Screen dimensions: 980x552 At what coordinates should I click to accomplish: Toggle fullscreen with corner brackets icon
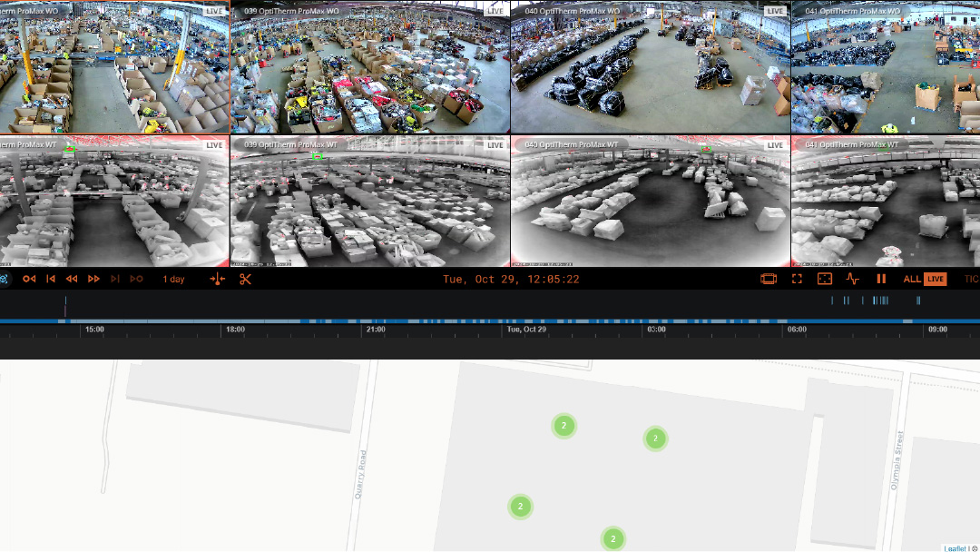tap(797, 279)
